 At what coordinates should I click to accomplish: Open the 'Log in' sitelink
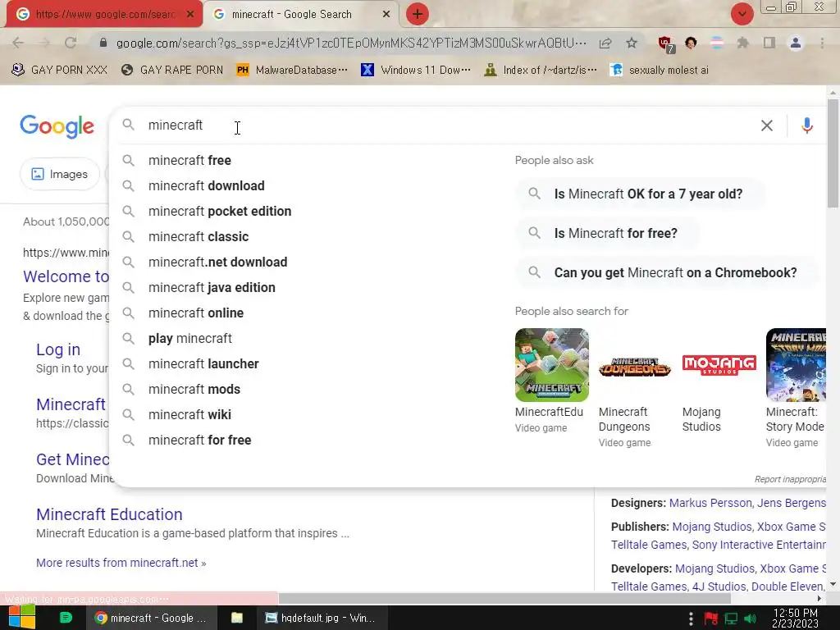[x=58, y=349]
